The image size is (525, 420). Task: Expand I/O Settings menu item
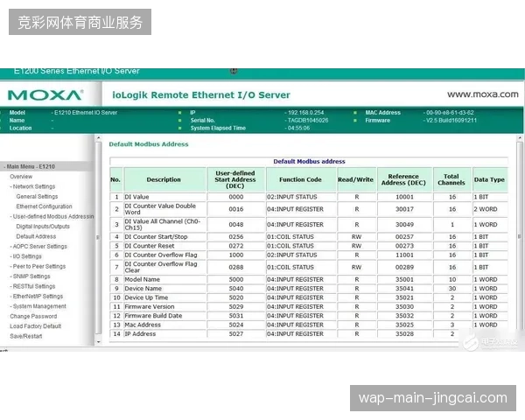click(27, 256)
